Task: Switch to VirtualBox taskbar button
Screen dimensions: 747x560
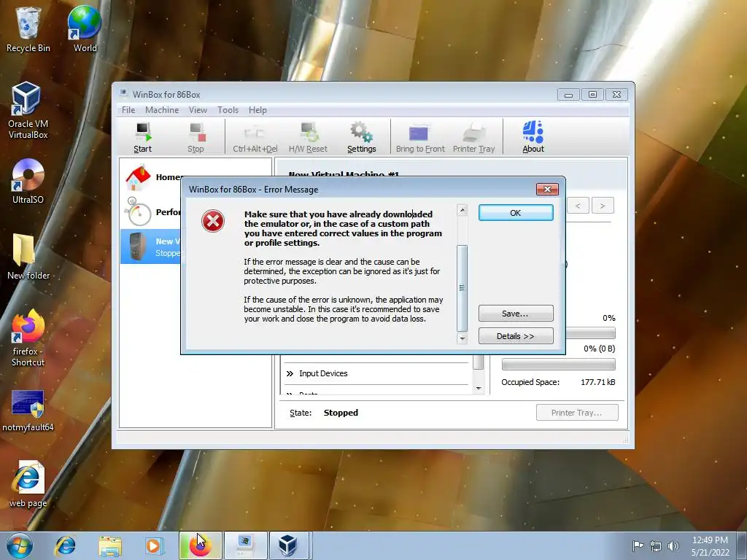Action: pyautogui.click(x=289, y=545)
